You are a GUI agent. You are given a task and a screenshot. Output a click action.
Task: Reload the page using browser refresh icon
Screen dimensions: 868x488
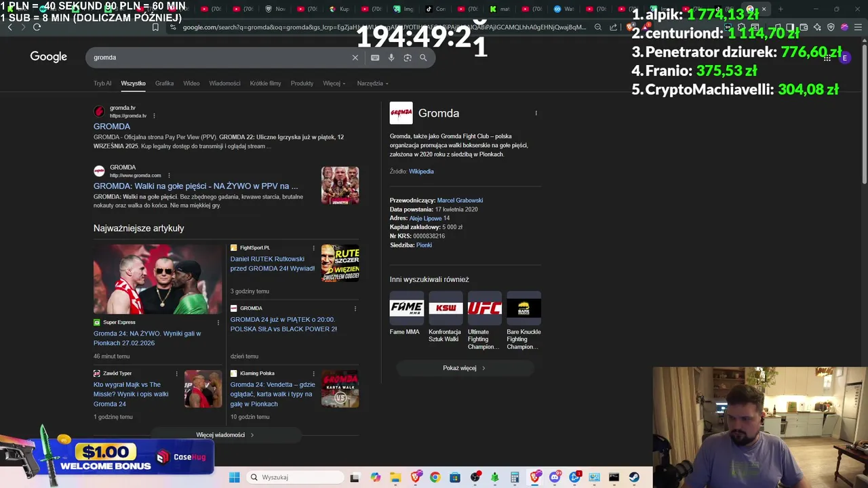(x=37, y=27)
